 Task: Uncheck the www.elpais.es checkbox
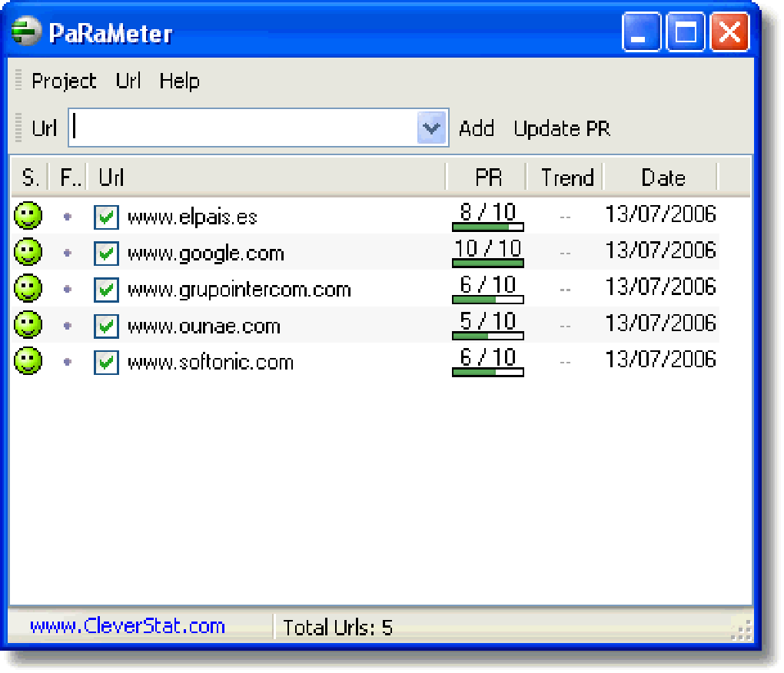tap(107, 217)
